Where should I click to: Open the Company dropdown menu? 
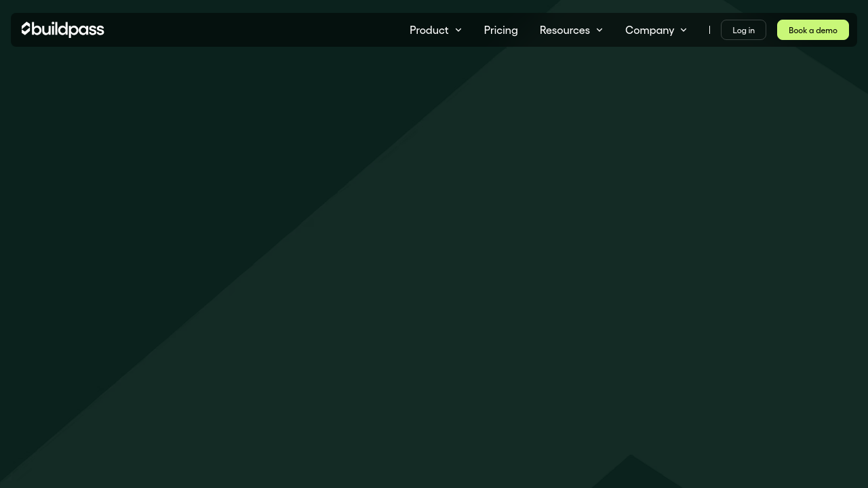click(650, 30)
